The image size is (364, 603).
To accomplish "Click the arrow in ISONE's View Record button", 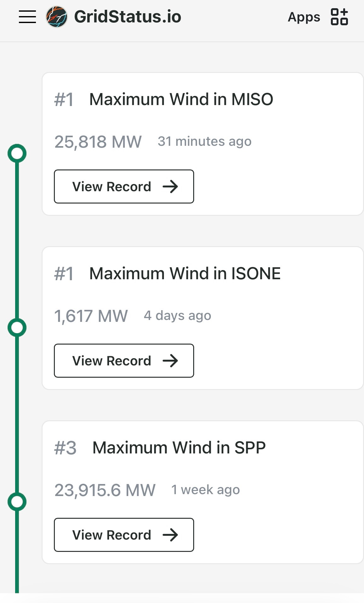I will click(x=170, y=361).
